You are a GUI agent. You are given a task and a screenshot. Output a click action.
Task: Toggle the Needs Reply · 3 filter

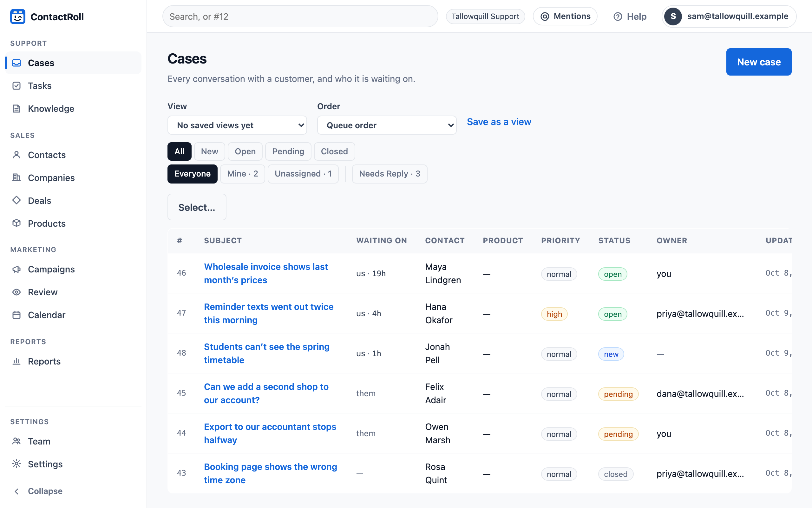(390, 174)
